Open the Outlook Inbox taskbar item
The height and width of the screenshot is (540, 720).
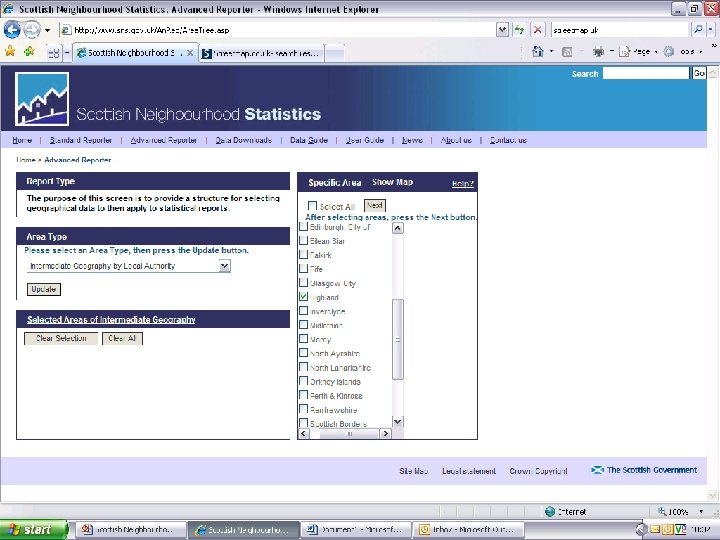tap(469, 530)
